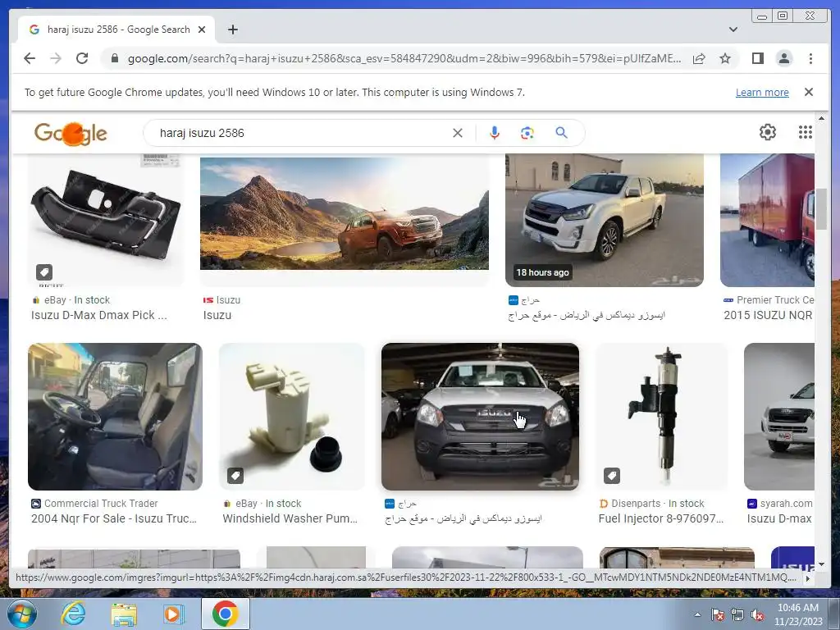Click the product tag on door handle image
Viewport: 840px width, 630px height.
(44, 272)
